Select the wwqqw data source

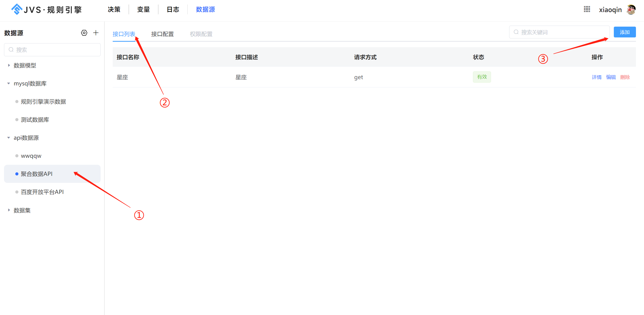coord(31,156)
